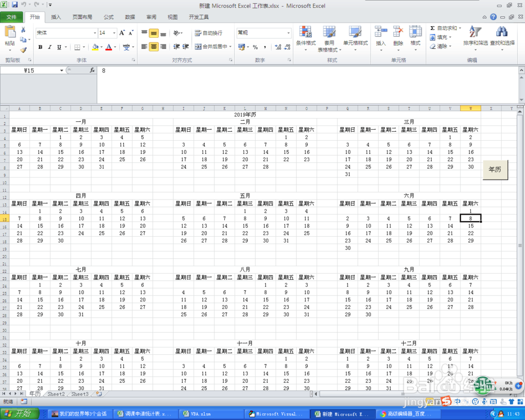Viewport: 525px width, 420px height.
Task: Toggle Underline formatting
Action: [59, 47]
